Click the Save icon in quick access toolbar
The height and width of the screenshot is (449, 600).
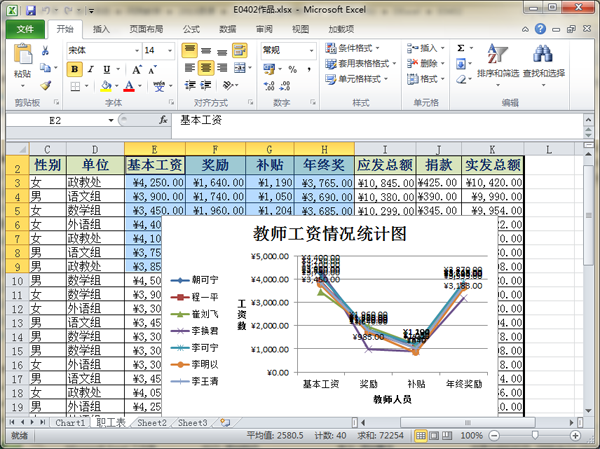[x=30, y=10]
